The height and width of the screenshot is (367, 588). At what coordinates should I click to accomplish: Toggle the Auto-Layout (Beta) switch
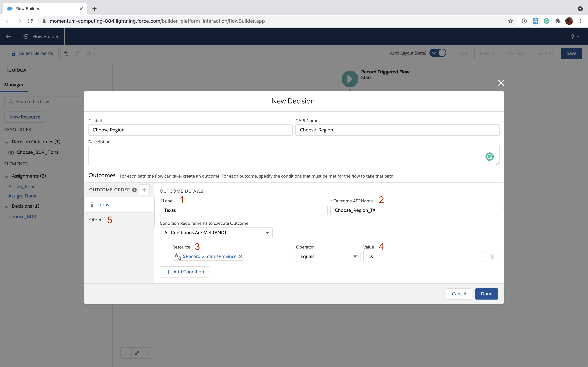[x=438, y=53]
